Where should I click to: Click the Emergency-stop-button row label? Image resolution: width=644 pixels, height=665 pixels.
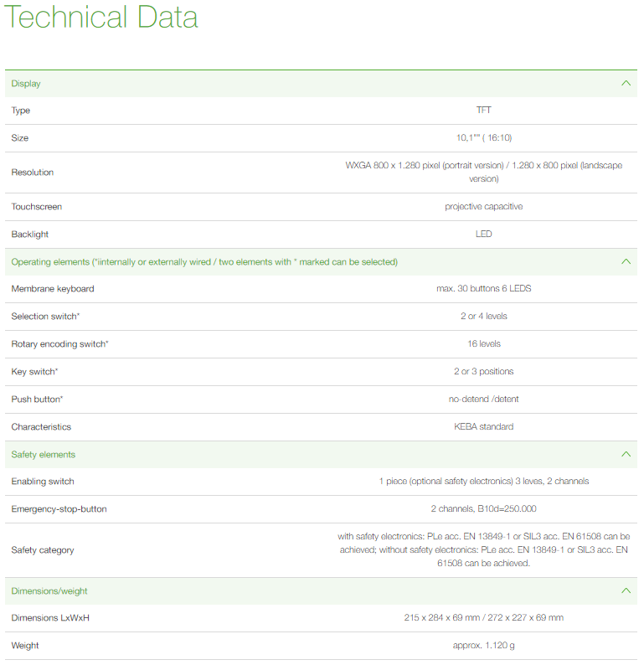click(59, 509)
